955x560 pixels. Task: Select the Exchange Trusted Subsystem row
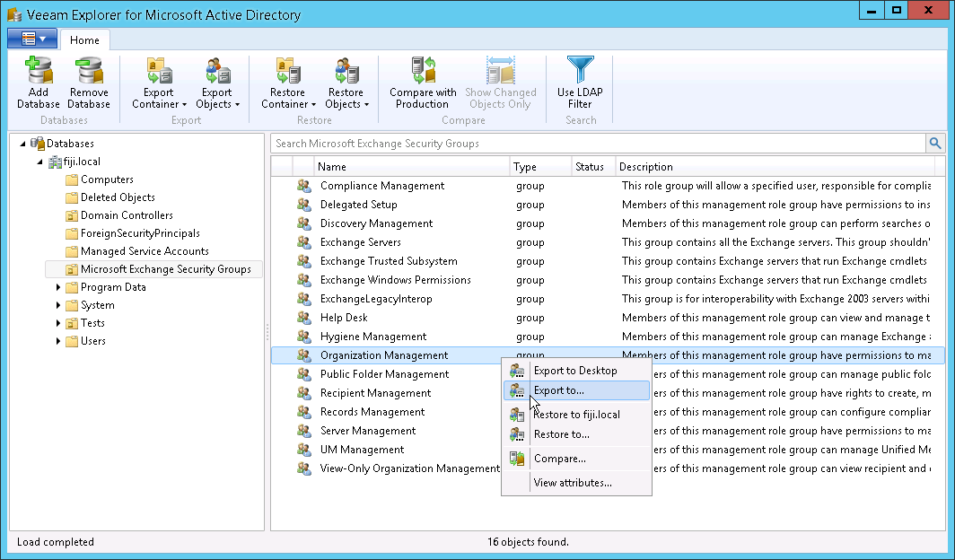[x=608, y=261]
